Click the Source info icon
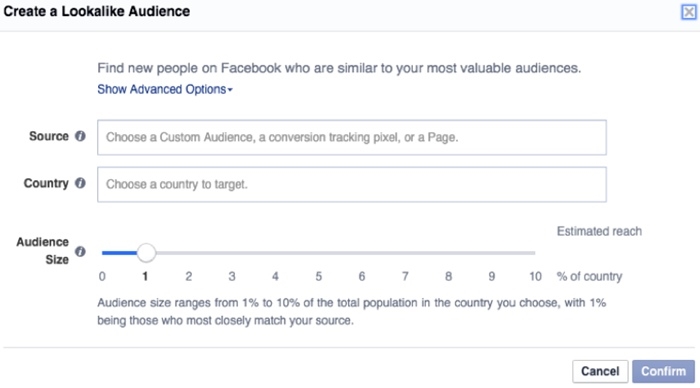 click(80, 136)
